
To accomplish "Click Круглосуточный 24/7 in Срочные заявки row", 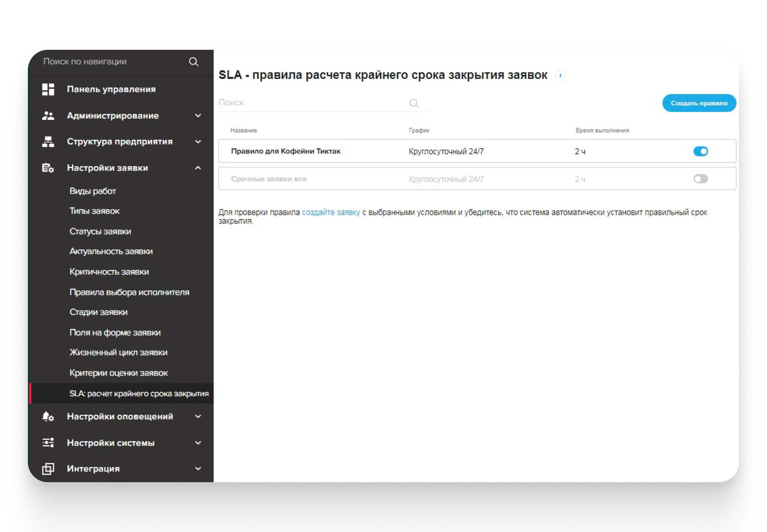I will pyautogui.click(x=446, y=179).
